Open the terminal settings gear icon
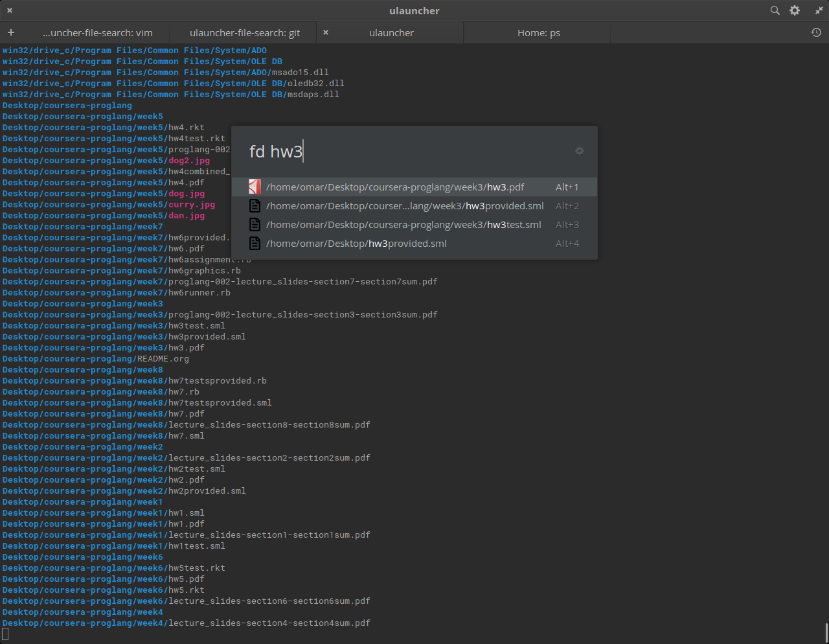The image size is (829, 644). (x=795, y=10)
